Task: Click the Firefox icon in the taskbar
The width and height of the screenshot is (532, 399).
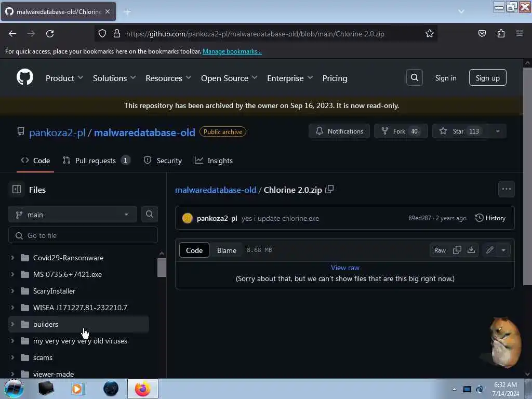Action: (143, 389)
